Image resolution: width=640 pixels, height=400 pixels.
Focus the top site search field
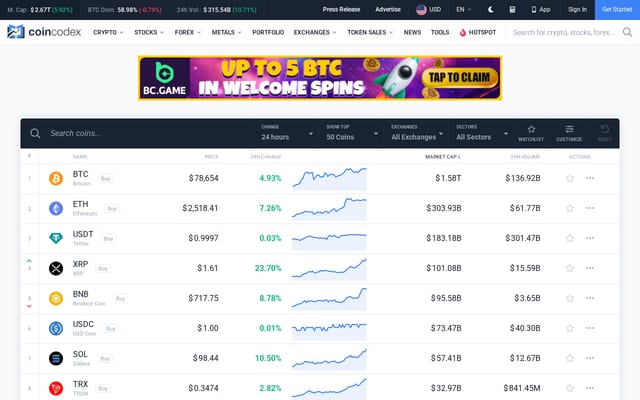564,32
